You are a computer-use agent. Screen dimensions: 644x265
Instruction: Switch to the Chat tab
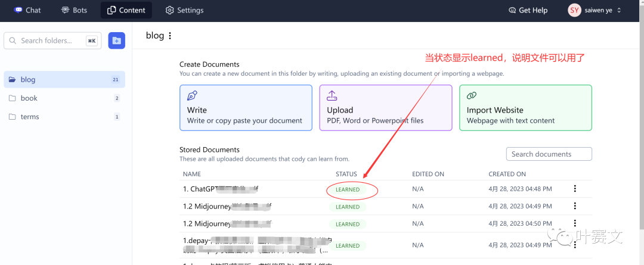click(x=27, y=10)
